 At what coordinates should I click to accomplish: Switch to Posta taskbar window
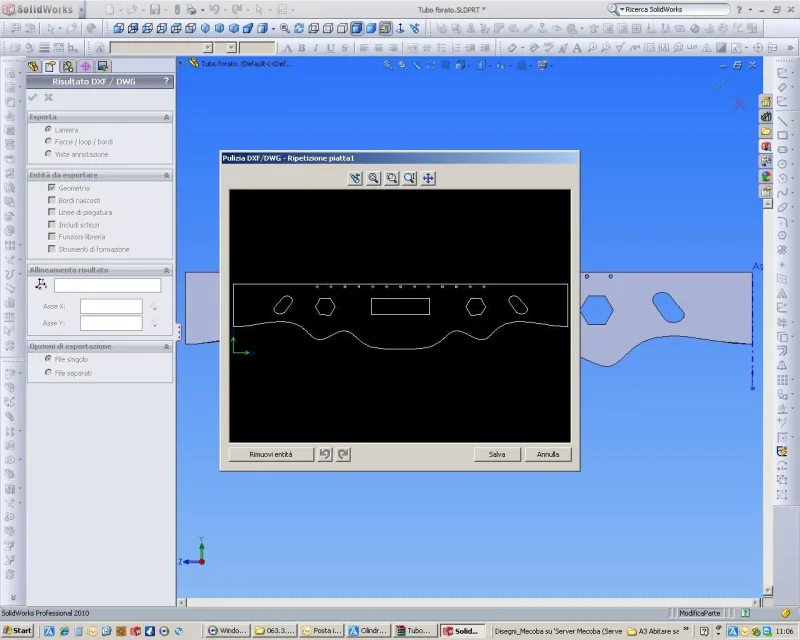pos(323,631)
